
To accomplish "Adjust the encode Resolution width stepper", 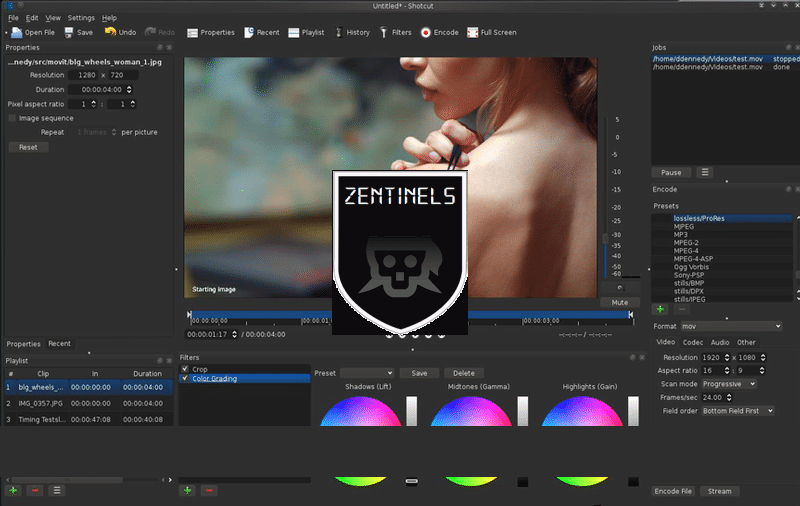I will pyautogui.click(x=727, y=358).
